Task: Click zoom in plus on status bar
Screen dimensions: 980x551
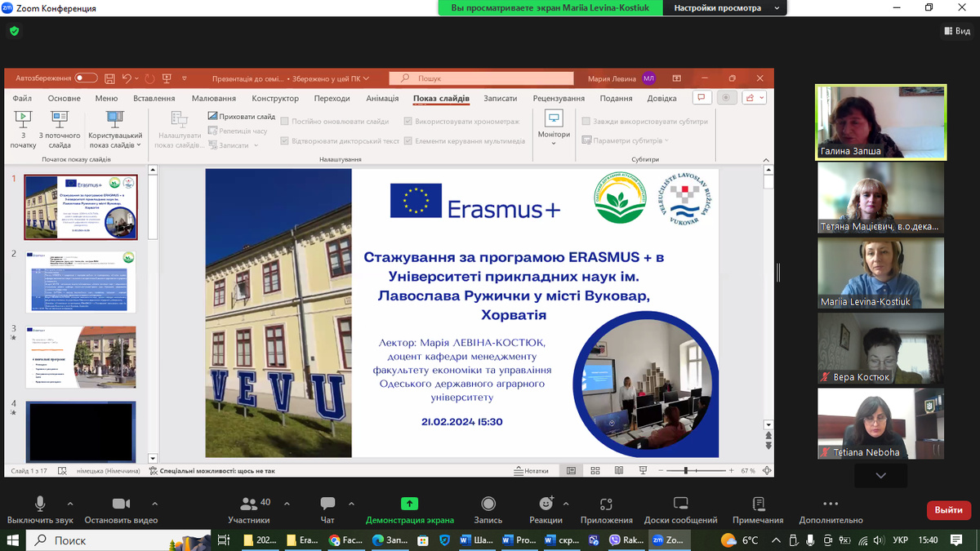Action: [x=730, y=471]
